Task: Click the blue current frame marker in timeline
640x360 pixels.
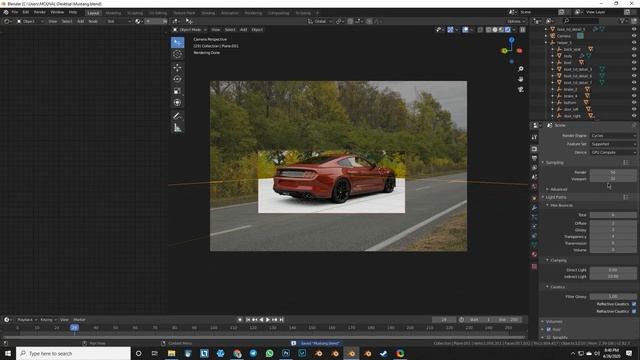Action: [74, 327]
